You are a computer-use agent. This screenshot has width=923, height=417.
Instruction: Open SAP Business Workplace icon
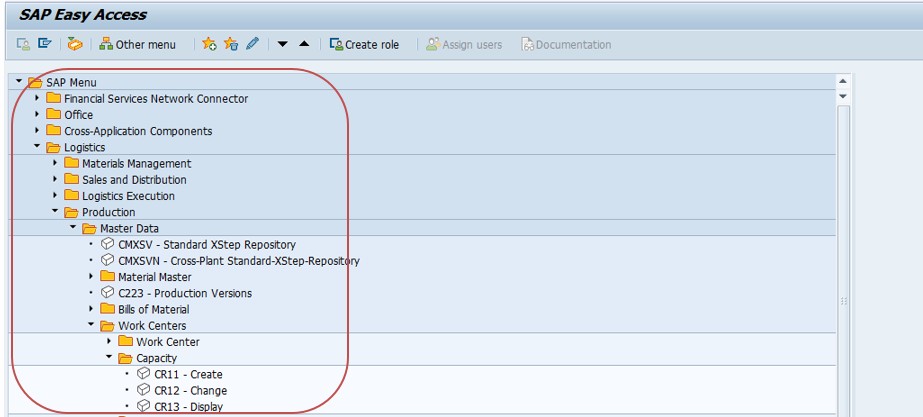[75, 44]
